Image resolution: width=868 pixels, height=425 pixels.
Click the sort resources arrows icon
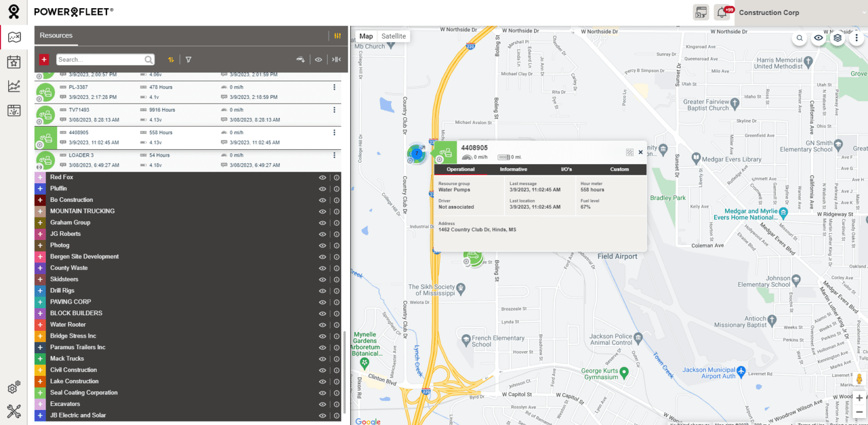point(171,60)
